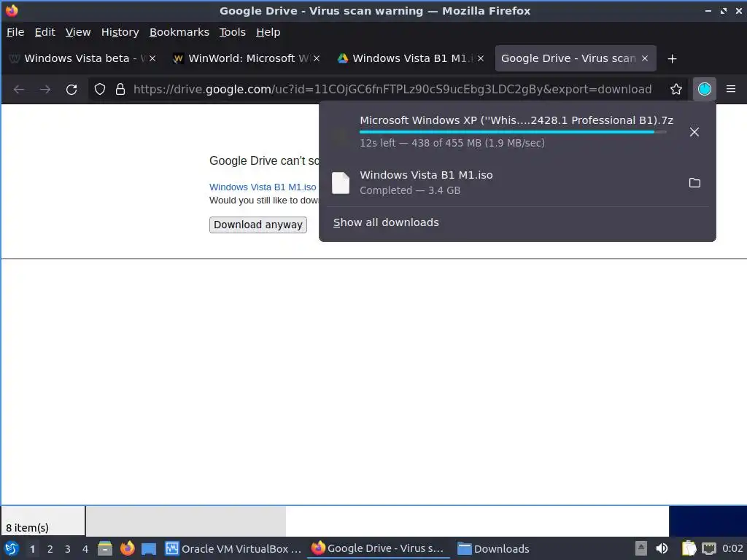Click the Windows XP download progress bar
The height and width of the screenshot is (560, 747).
(x=513, y=132)
